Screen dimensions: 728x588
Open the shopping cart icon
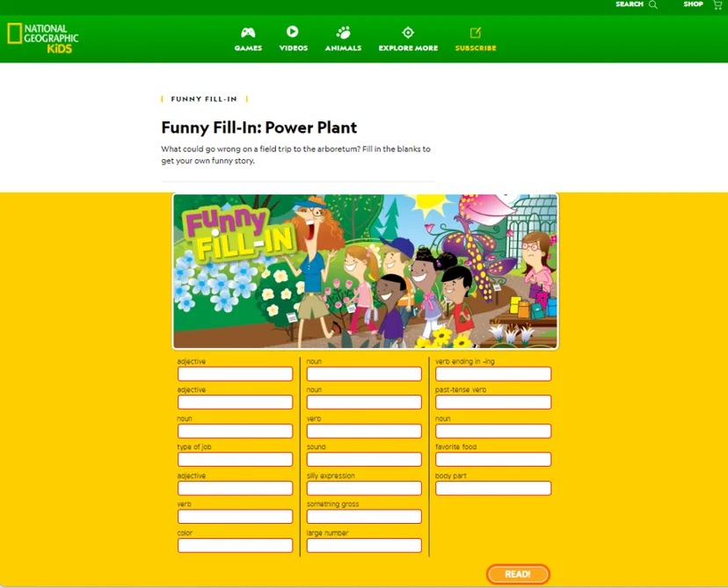(717, 4)
